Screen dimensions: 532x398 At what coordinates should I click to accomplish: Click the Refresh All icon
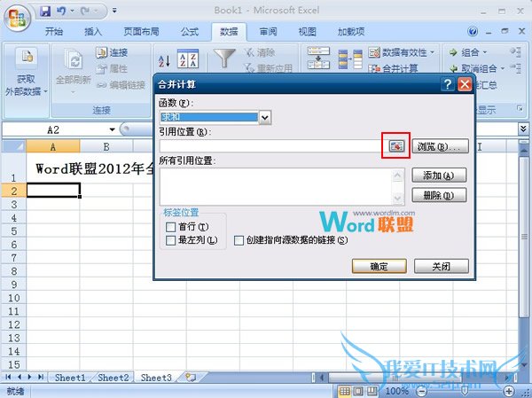(x=74, y=60)
